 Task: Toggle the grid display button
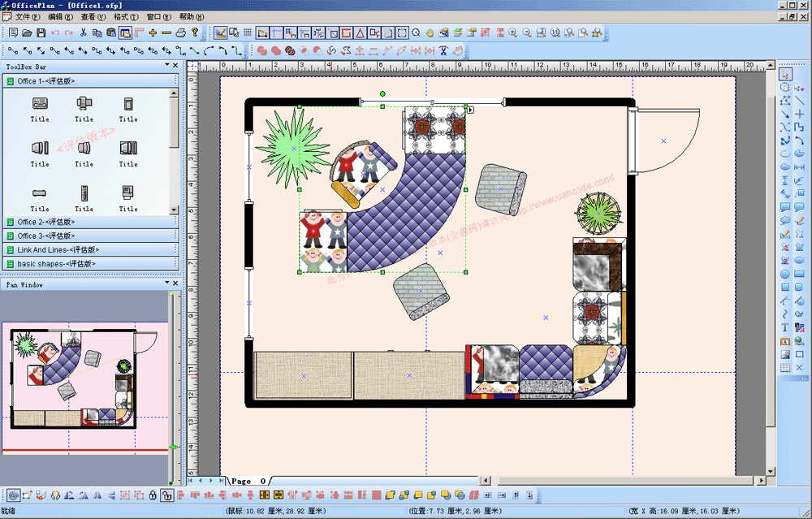tap(247, 33)
